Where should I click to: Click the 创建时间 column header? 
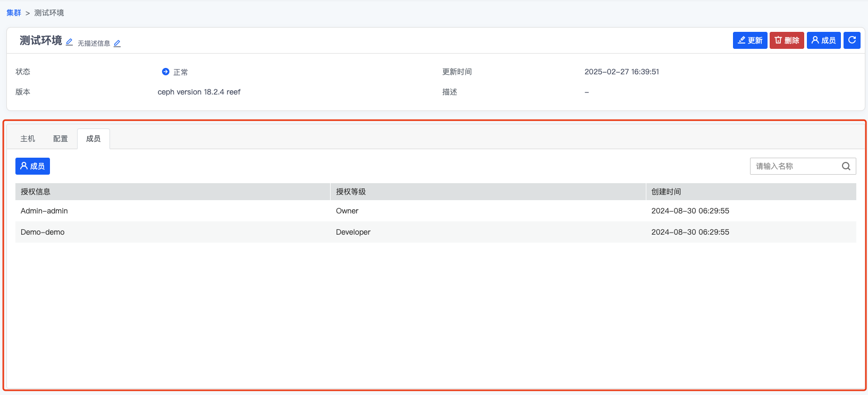(666, 192)
